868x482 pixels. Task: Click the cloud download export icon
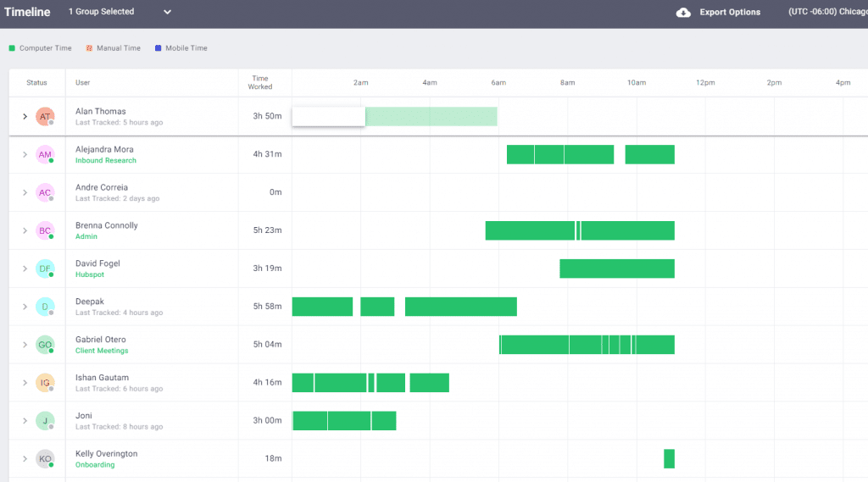click(x=683, y=12)
